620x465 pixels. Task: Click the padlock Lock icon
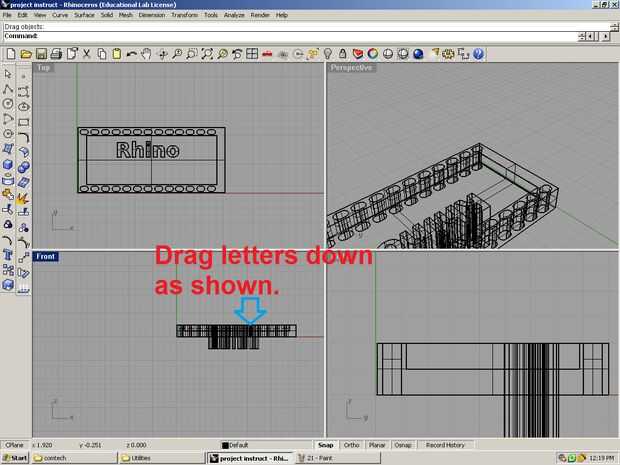[343, 54]
